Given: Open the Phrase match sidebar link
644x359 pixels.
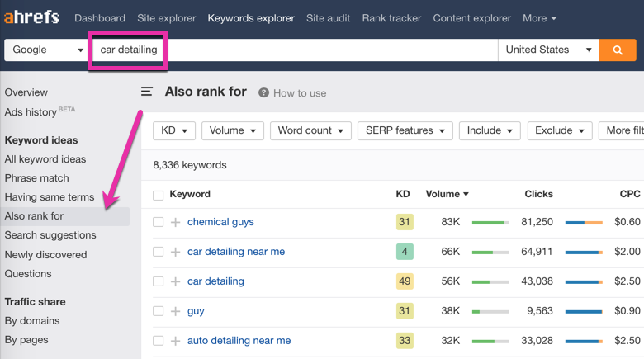Looking at the screenshot, I should point(37,178).
